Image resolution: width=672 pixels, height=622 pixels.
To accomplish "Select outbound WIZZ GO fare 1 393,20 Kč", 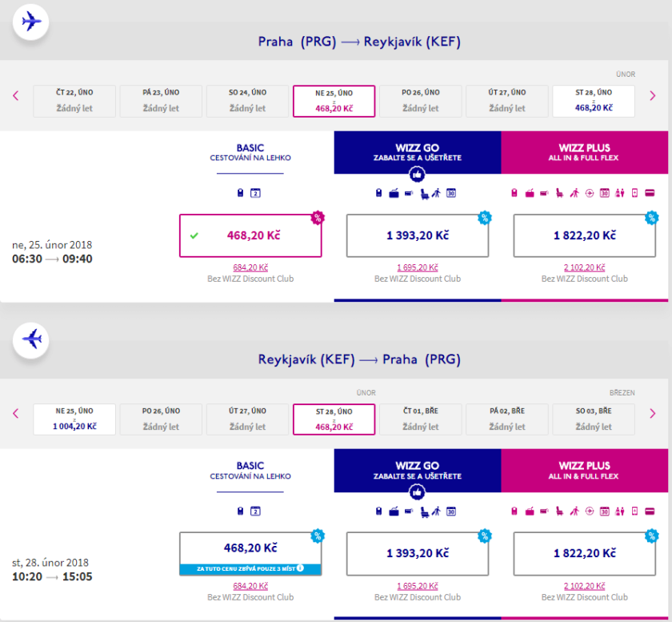I will (x=417, y=235).
